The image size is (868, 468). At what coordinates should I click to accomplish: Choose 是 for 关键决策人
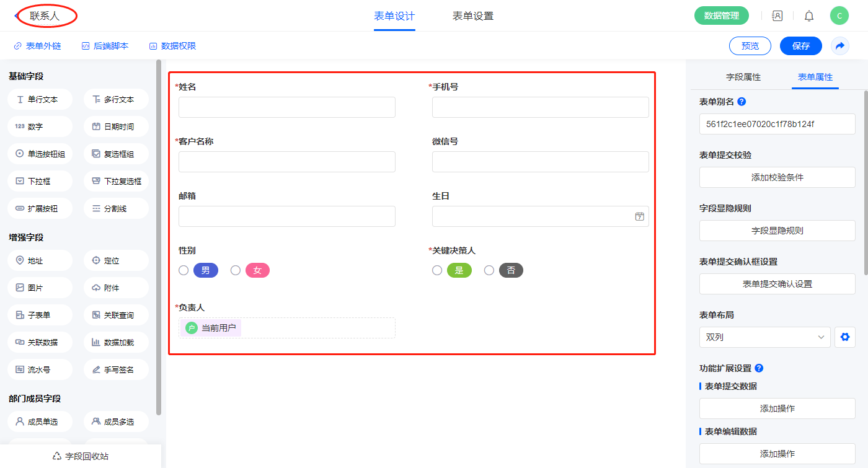437,270
